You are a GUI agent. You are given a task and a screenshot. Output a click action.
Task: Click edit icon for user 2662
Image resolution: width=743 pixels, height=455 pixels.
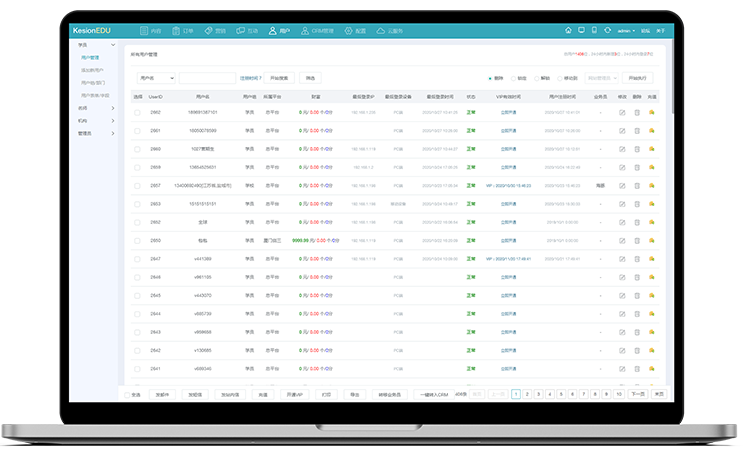(621, 113)
